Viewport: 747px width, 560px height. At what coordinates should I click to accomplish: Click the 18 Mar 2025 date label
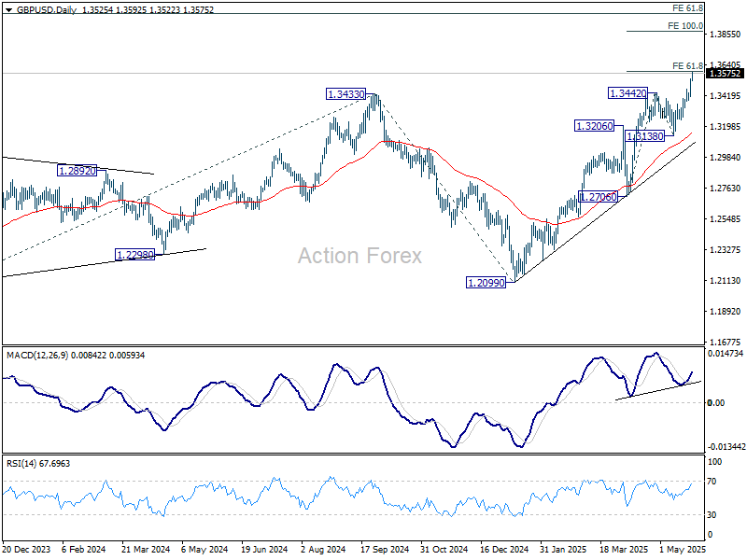(x=624, y=549)
